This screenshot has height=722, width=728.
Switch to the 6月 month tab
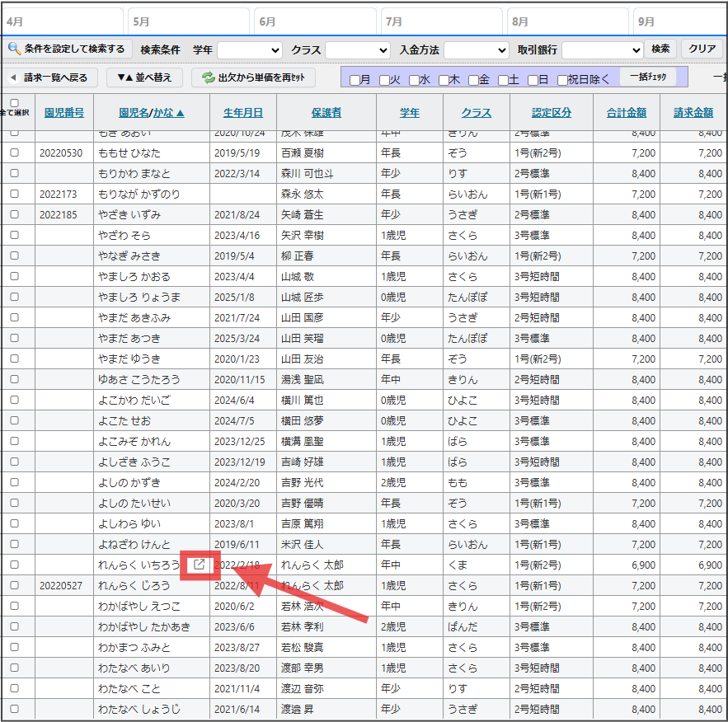pyautogui.click(x=316, y=21)
